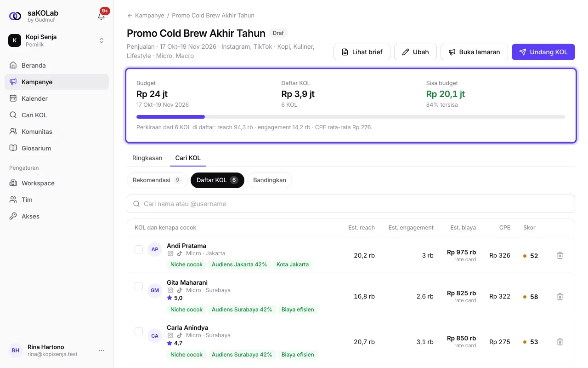Focus the search name or @username field
This screenshot has height=368, width=588.
351,204
